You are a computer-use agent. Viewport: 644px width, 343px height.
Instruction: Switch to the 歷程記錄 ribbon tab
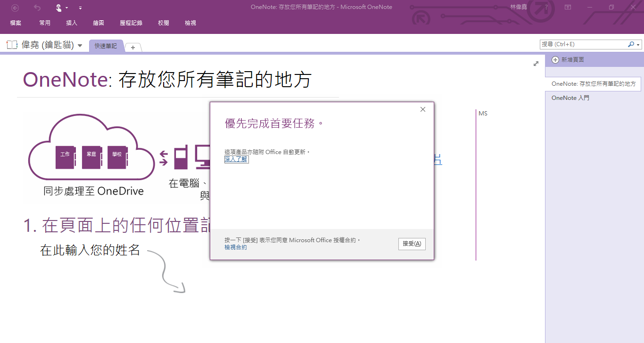[131, 23]
